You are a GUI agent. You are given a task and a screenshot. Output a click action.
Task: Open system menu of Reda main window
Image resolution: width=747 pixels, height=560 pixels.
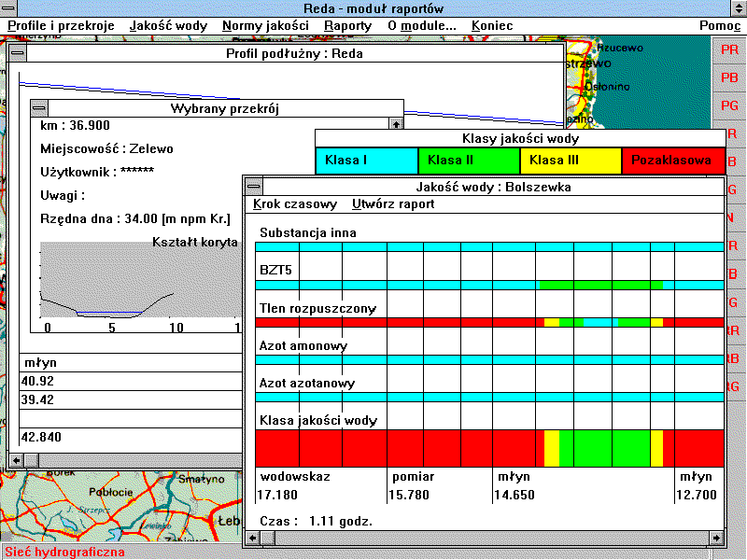pos(8,8)
